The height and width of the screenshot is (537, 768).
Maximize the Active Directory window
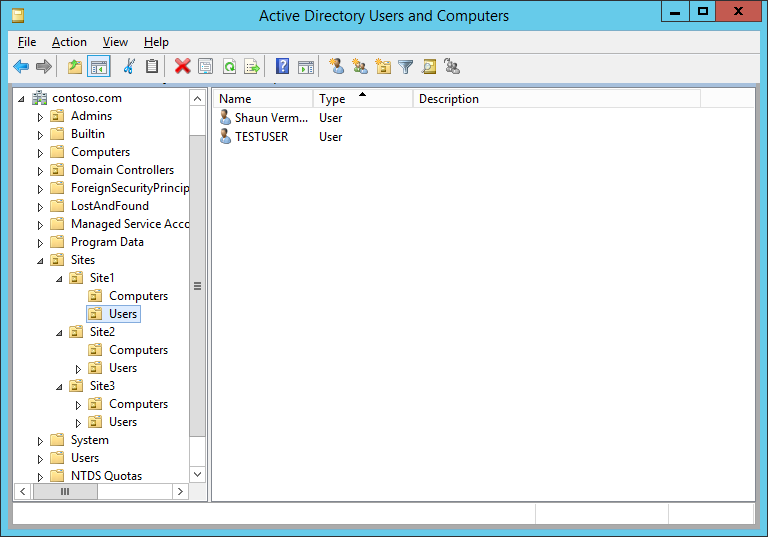click(x=703, y=12)
